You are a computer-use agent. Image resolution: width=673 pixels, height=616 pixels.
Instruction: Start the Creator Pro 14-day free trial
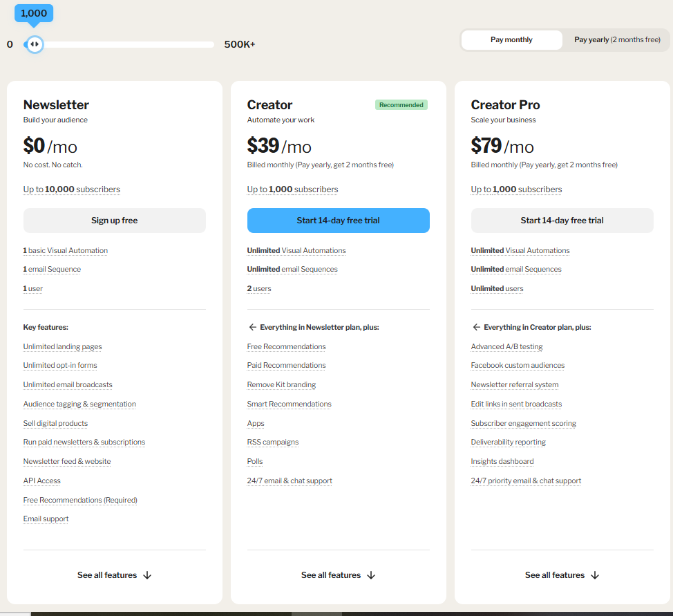[562, 221]
